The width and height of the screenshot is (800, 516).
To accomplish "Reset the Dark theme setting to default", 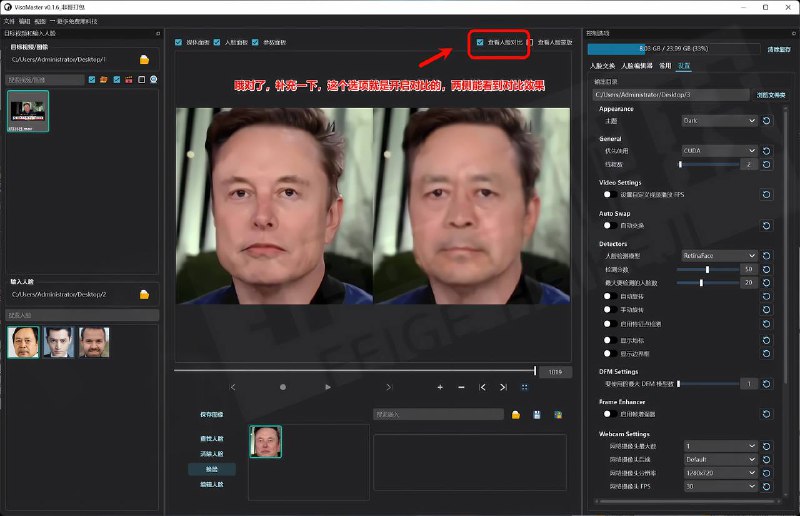I will [767, 121].
